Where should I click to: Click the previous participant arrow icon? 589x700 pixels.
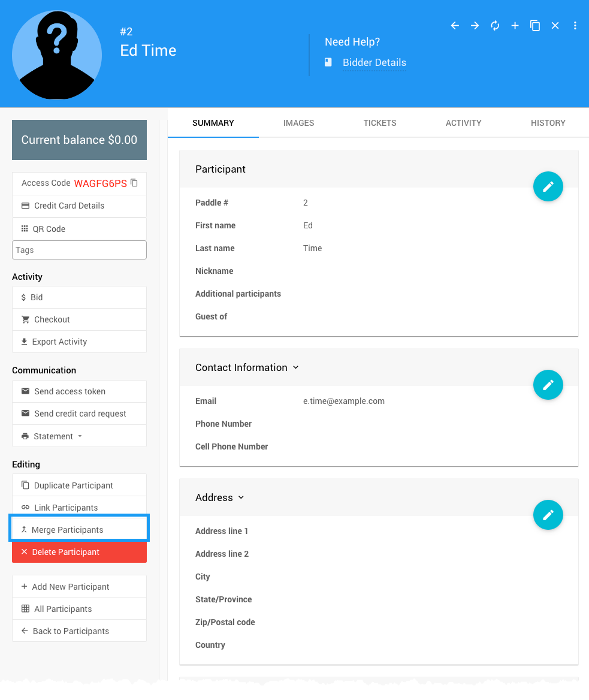(x=455, y=26)
